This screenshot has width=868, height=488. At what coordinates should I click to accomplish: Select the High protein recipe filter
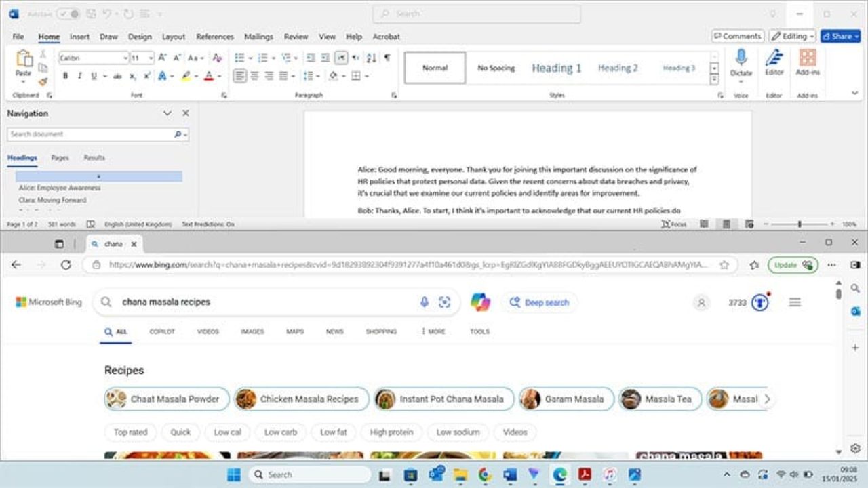[x=391, y=432]
